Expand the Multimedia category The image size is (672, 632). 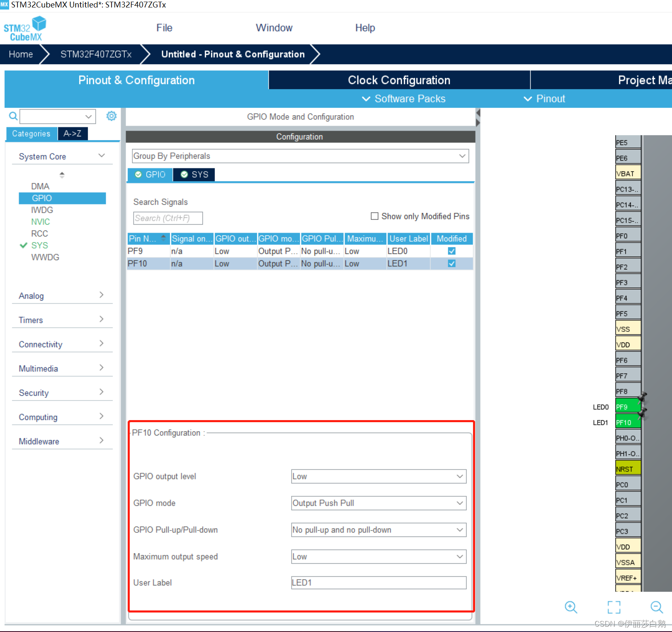(62, 368)
